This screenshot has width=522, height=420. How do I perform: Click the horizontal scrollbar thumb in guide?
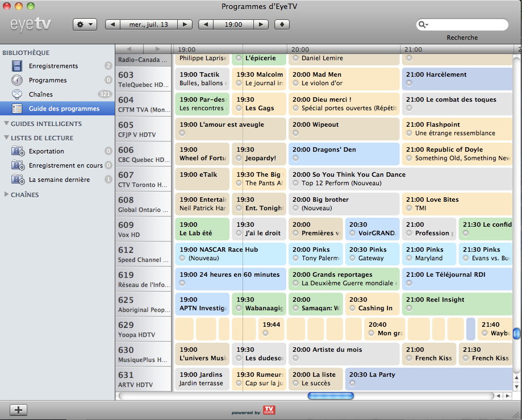click(325, 396)
